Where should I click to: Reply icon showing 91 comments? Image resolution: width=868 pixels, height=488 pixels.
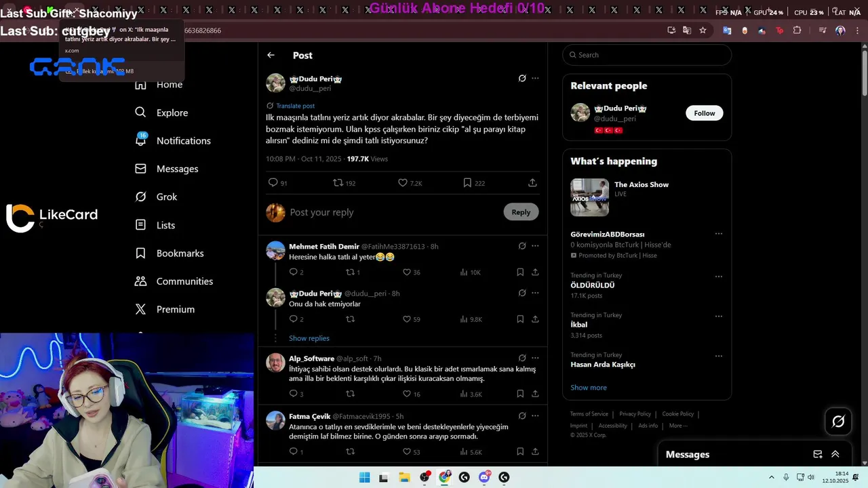point(273,182)
